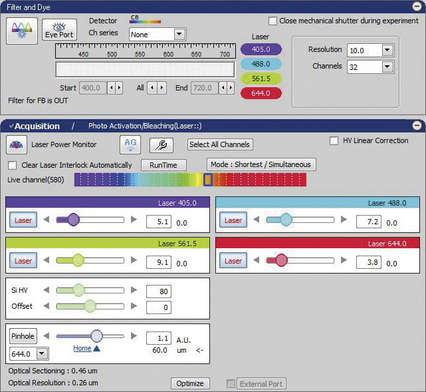Select the 488.0 laser pill

point(261,64)
